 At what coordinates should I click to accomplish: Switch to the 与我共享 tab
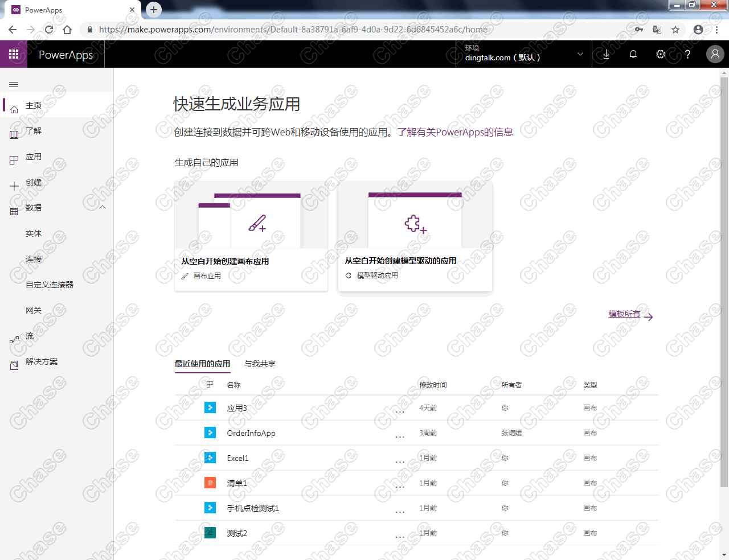[259, 364]
